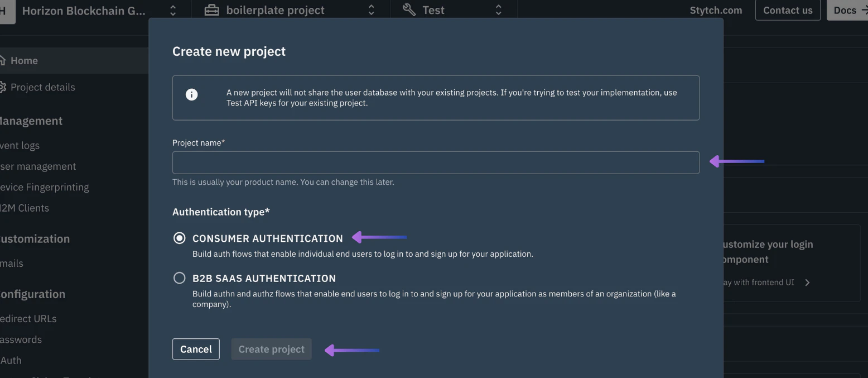The image size is (868, 378).
Task: Open the Test environment dropdown
Action: pyautogui.click(x=498, y=9)
